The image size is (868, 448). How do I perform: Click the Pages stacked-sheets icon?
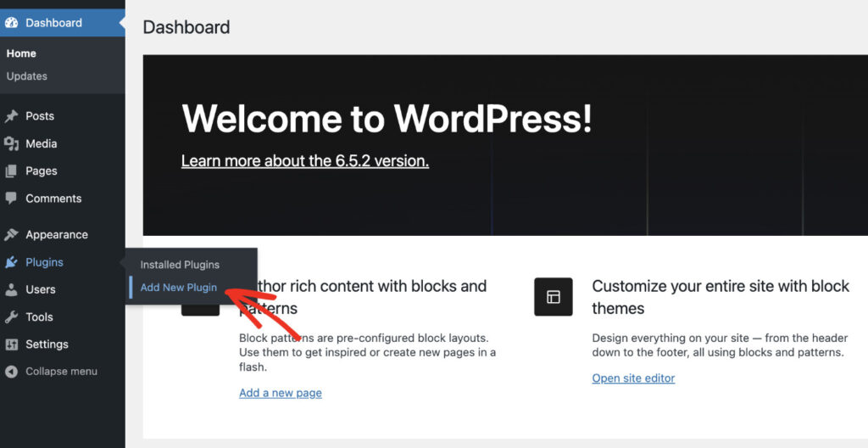coord(11,171)
